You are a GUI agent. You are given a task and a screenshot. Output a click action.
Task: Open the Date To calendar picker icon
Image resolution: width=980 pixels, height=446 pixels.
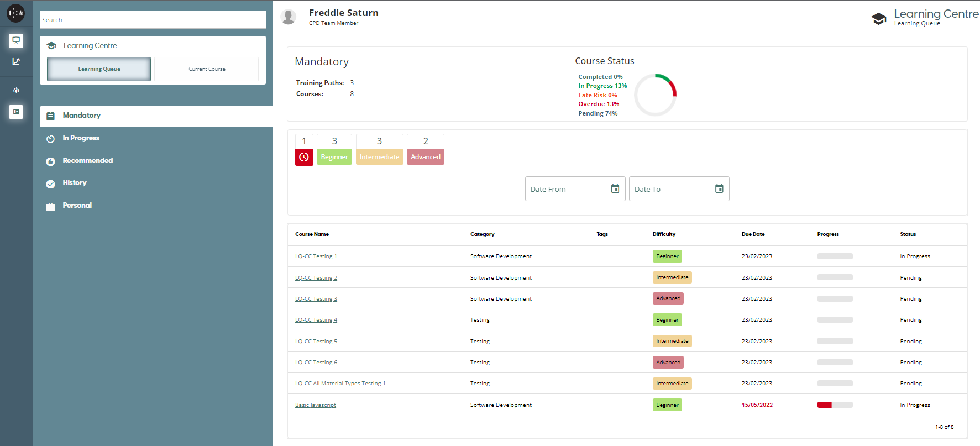click(x=719, y=189)
